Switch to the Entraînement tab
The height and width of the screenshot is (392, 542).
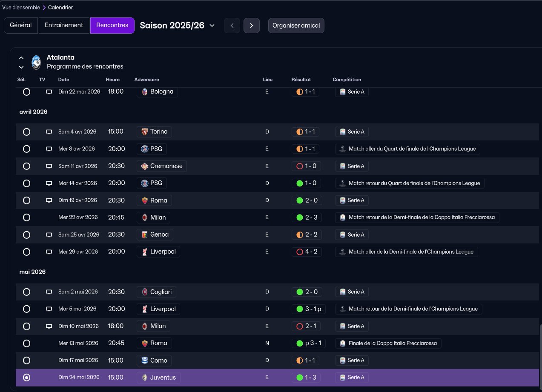click(64, 26)
